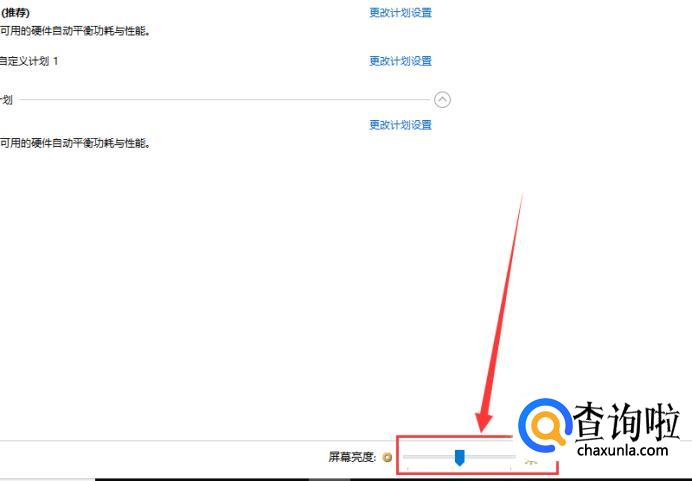The image size is (692, 481).
Task: Select the 自定义计划 1 power plan
Action: 29,61
